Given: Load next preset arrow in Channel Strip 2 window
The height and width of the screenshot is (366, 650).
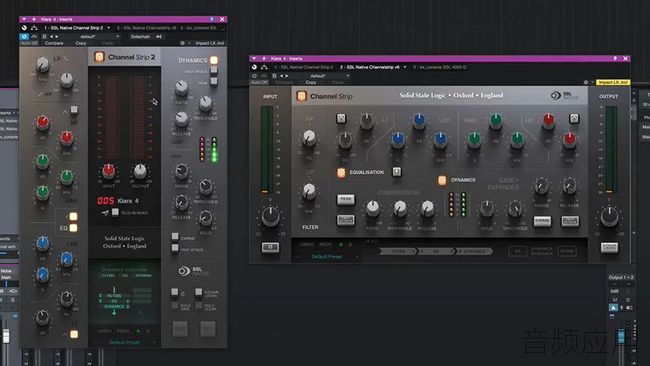Looking at the screenshot, I should 57,36.
